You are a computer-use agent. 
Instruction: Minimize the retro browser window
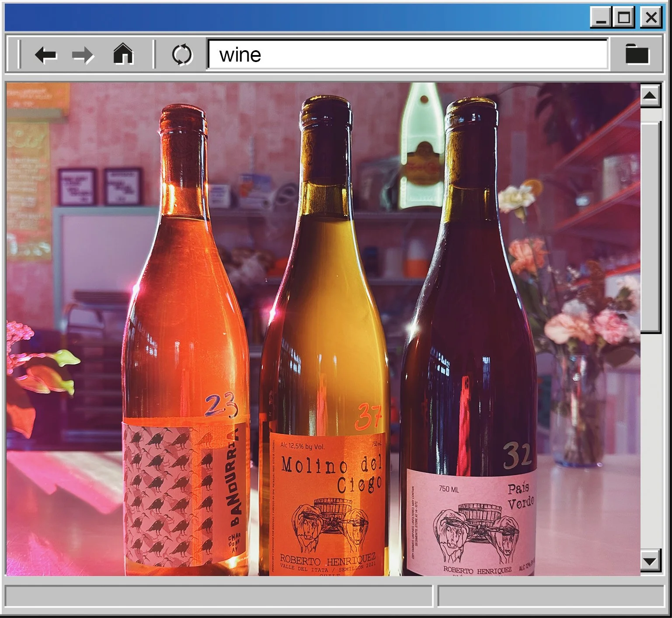point(601,18)
